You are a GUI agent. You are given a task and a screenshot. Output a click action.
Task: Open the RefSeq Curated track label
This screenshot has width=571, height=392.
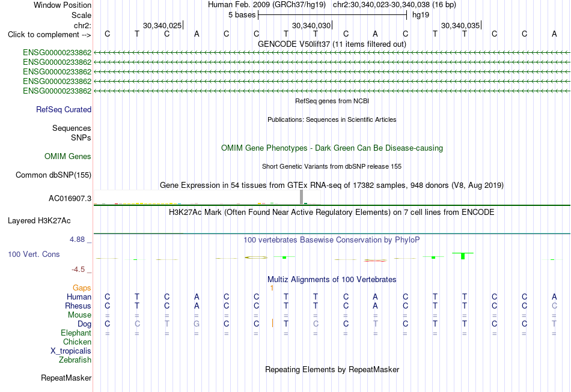point(64,109)
